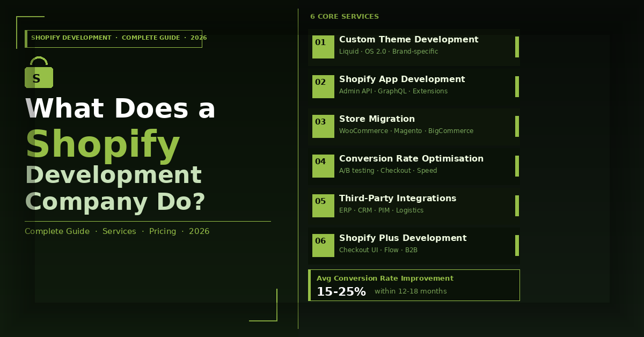This screenshot has width=644, height=337.
Task: Select the 02 badge for Shopify App Development
Action: pyautogui.click(x=323, y=86)
